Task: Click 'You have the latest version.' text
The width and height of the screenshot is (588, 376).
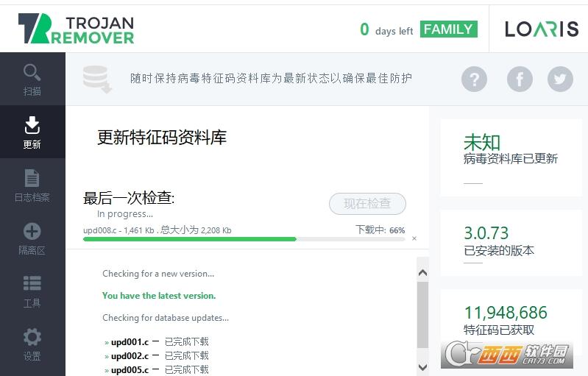Action: coord(159,295)
